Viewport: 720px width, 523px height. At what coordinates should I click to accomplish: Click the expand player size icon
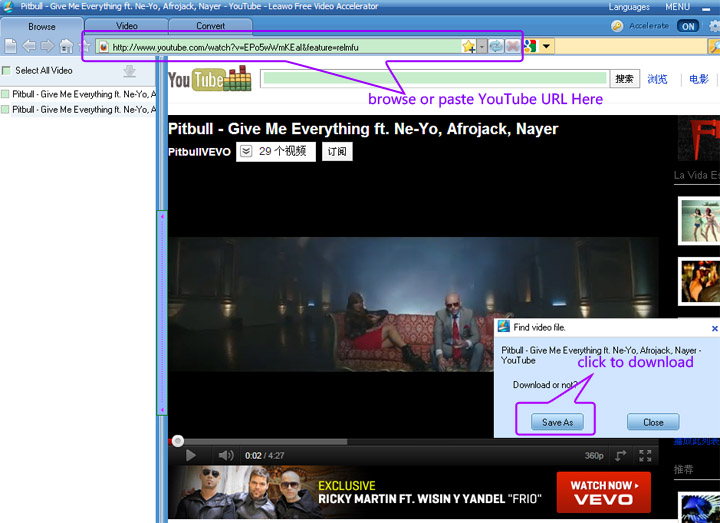click(x=620, y=456)
